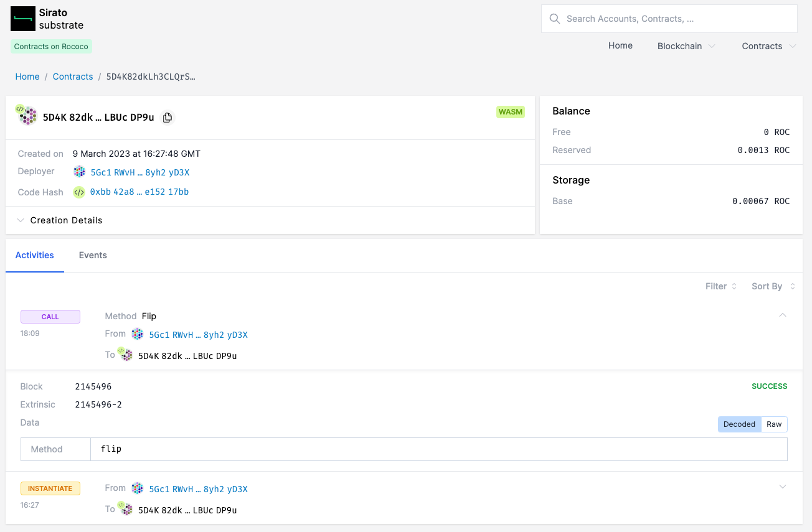Switch data view to Decoded

pos(739,424)
